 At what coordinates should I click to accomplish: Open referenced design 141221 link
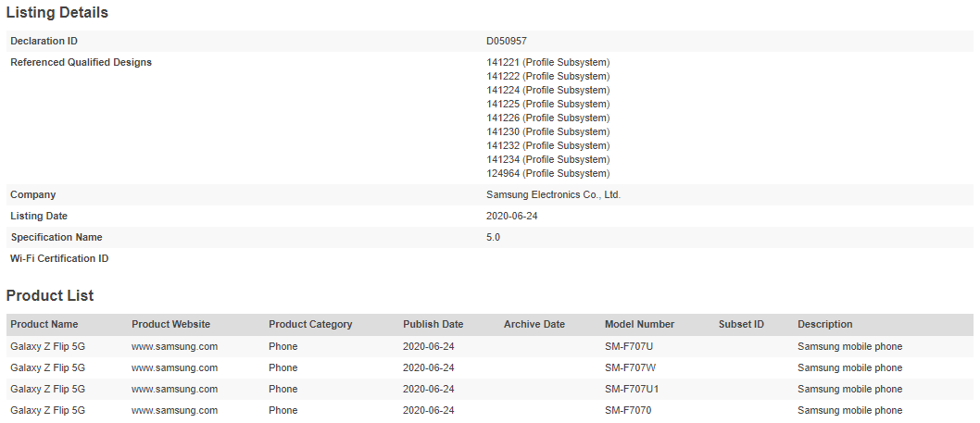[502, 62]
